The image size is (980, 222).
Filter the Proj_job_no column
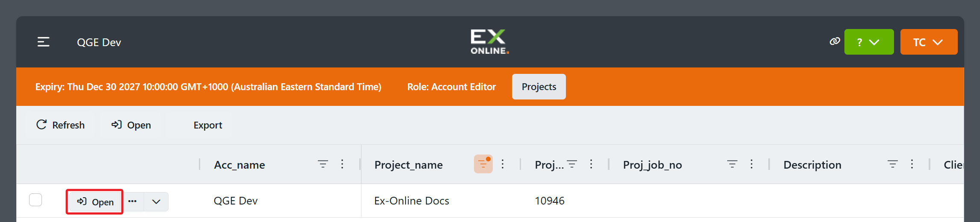(732, 164)
